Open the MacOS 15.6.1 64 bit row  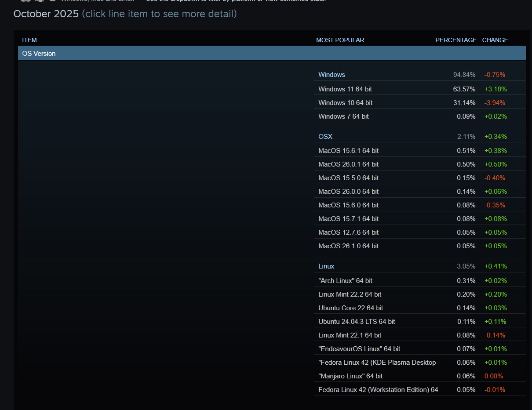point(348,151)
